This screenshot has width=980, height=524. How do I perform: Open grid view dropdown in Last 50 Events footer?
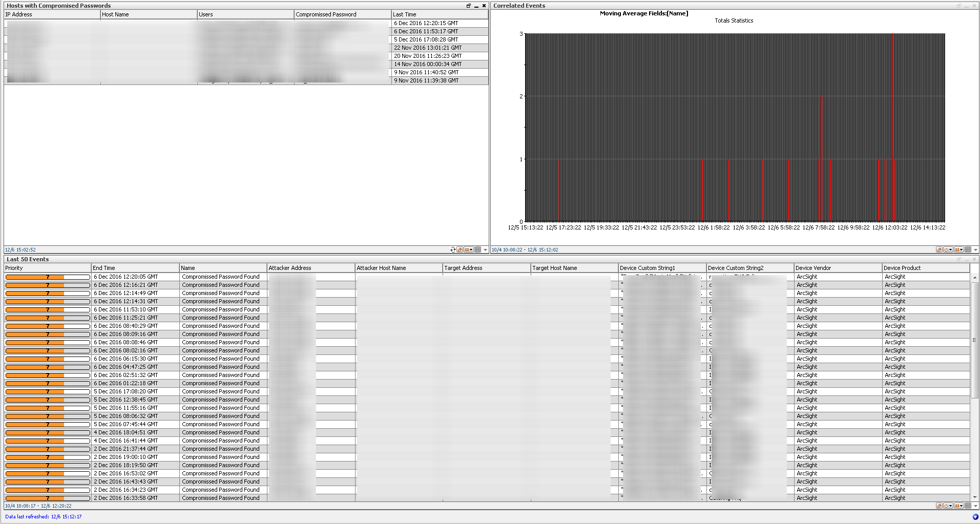[958, 506]
